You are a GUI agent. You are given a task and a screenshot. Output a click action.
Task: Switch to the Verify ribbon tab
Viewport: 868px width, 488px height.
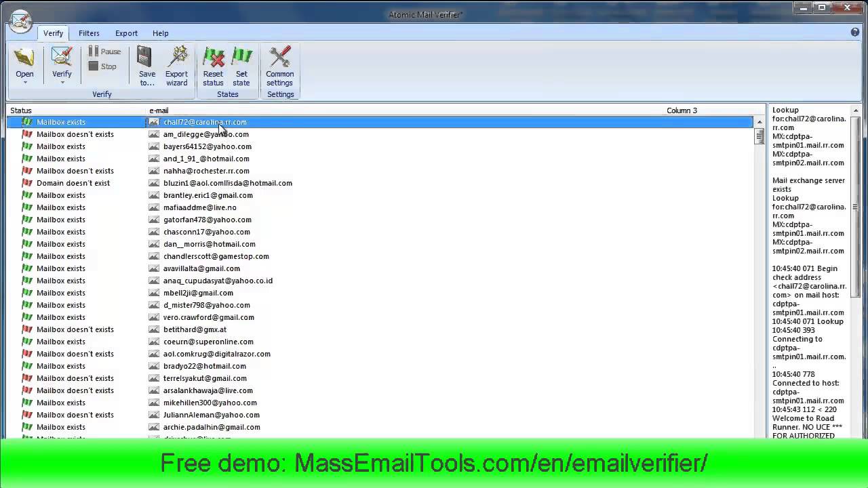coord(53,33)
